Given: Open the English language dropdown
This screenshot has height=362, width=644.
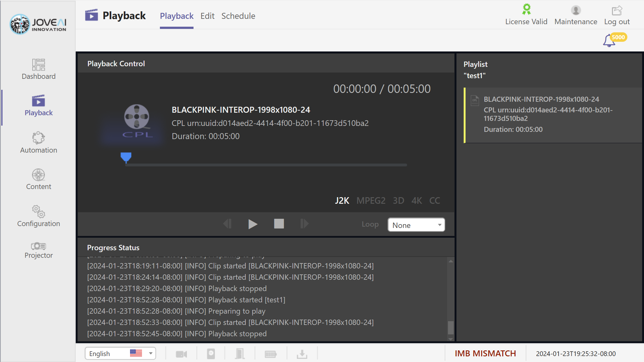Looking at the screenshot, I should [x=120, y=354].
